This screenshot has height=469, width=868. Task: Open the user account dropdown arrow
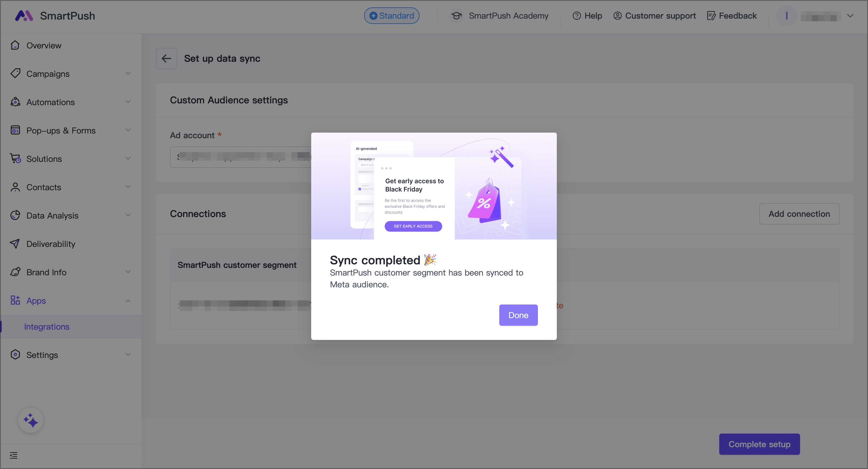tap(850, 16)
